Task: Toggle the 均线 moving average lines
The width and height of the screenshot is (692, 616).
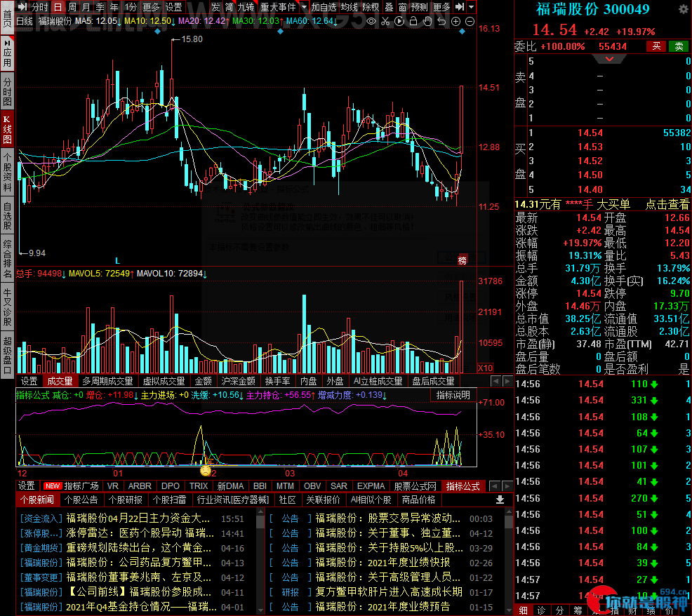Action: 350,7
